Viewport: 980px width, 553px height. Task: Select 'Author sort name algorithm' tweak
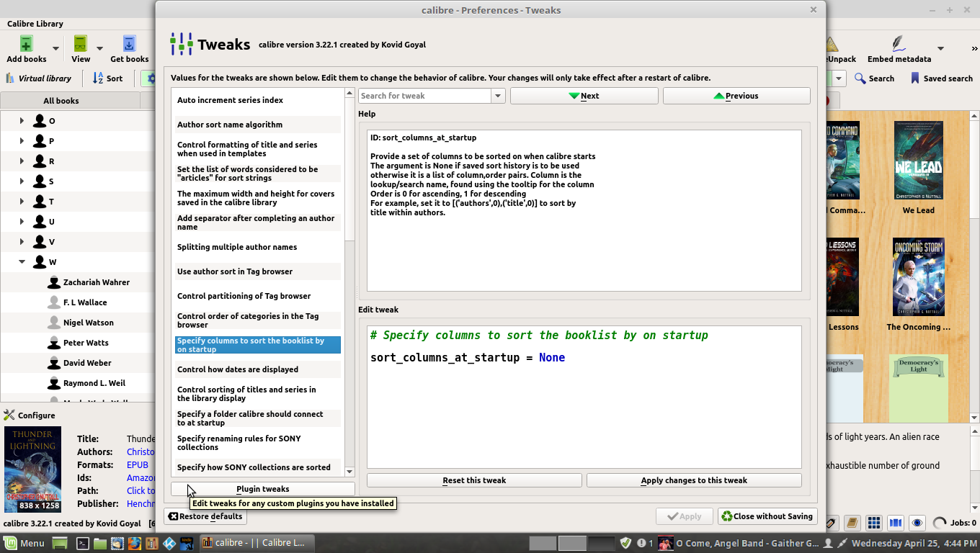click(258, 125)
